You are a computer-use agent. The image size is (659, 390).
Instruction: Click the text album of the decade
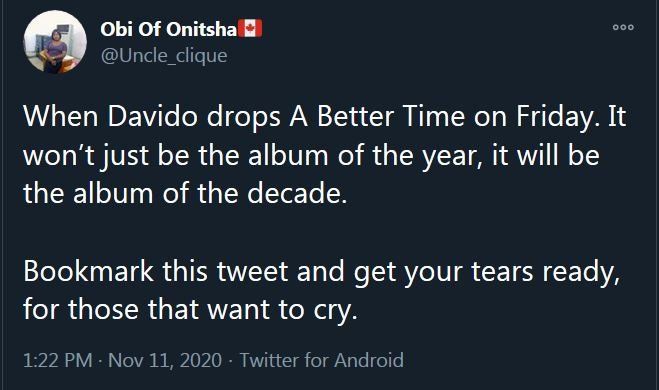click(210, 193)
